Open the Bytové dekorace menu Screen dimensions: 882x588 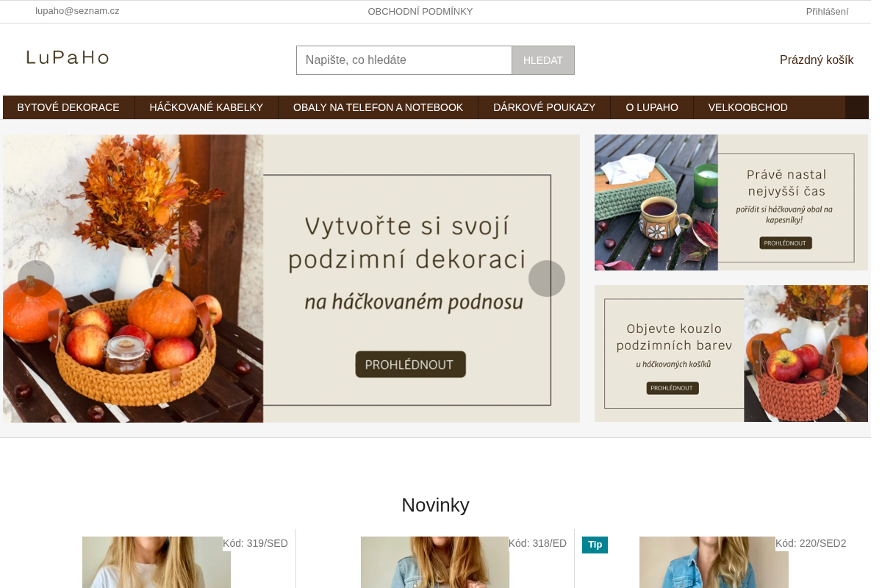pyautogui.click(x=68, y=107)
